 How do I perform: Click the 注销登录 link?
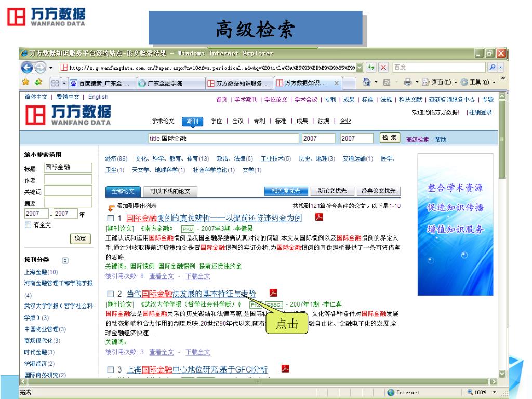coord(481,112)
